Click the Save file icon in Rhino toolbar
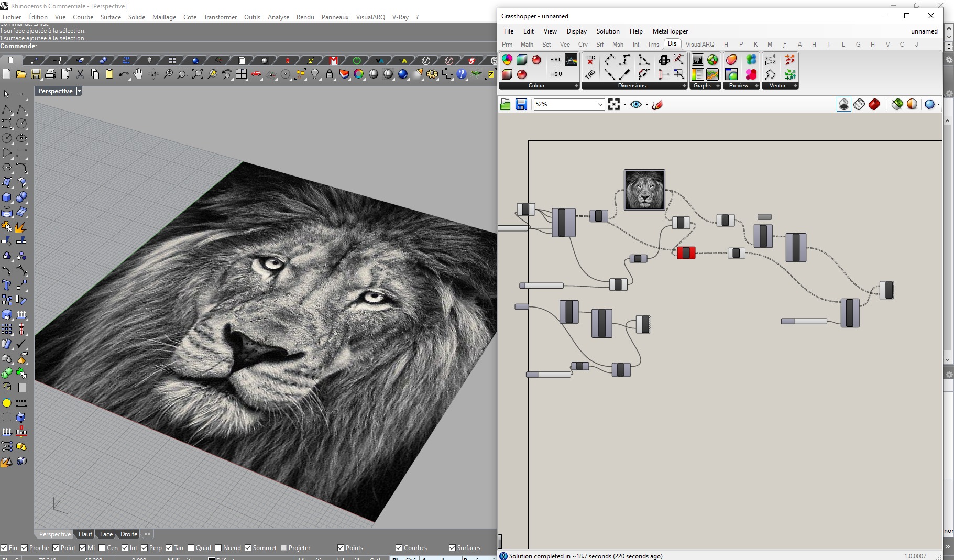The width and height of the screenshot is (954, 560). (x=36, y=74)
